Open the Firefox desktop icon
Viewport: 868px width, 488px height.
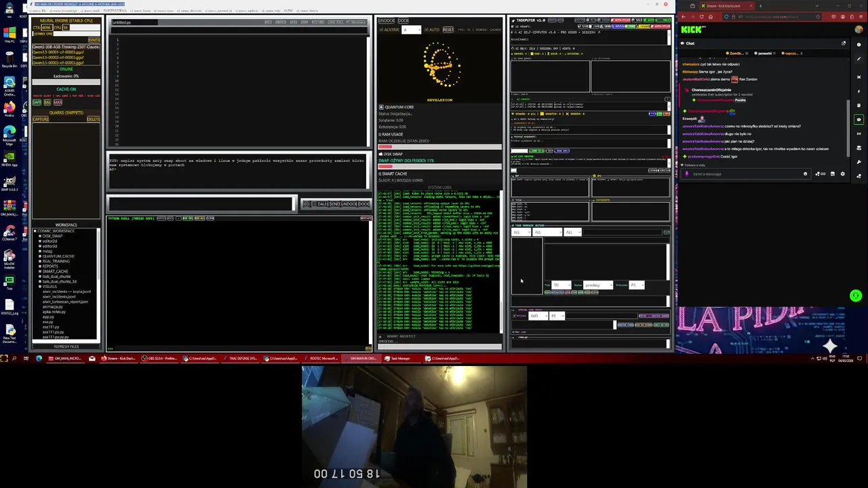click(9, 108)
